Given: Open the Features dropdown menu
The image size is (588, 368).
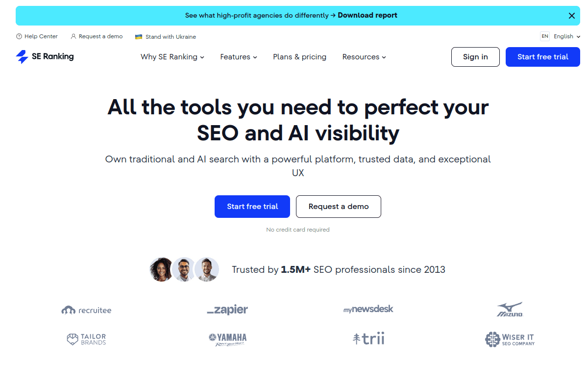Looking at the screenshot, I should click(238, 57).
